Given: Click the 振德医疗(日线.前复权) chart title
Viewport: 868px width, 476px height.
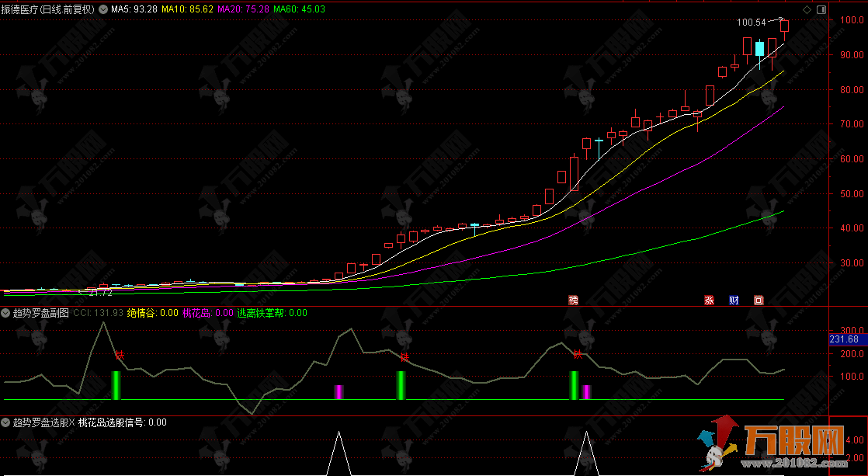Looking at the screenshot, I should coord(50,9).
